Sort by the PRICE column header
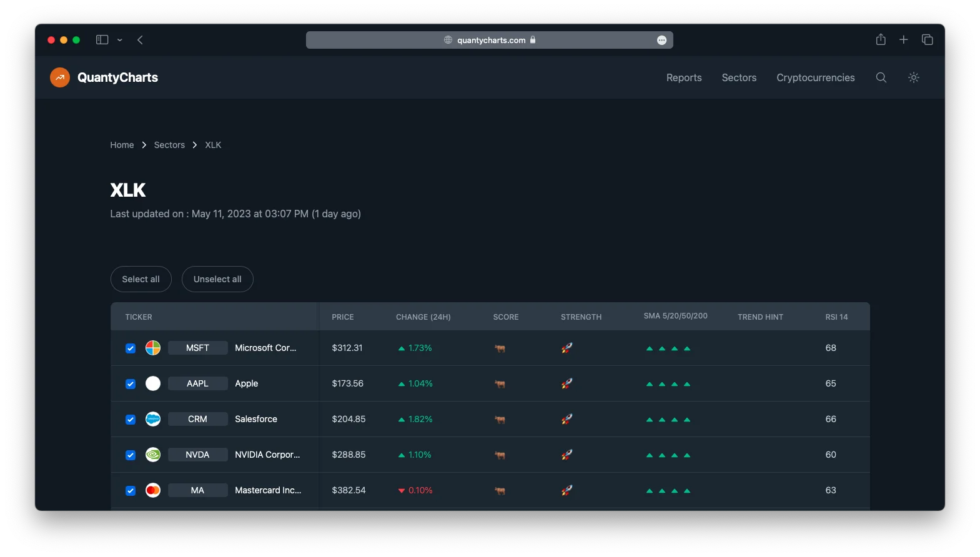Viewport: 980px width, 557px height. click(343, 317)
